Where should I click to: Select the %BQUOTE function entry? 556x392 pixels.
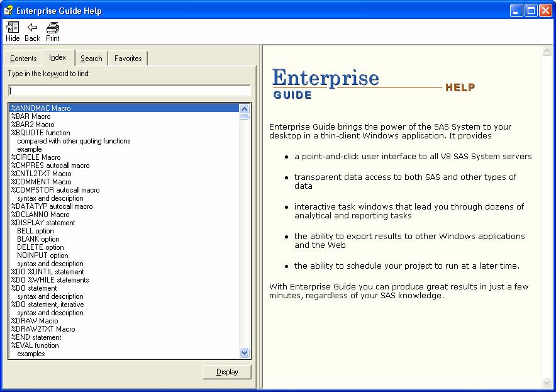tap(40, 133)
